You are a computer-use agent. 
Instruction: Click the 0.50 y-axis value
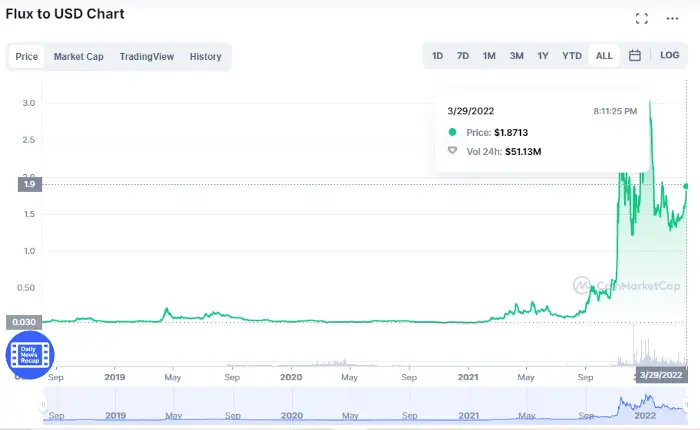[x=26, y=288]
